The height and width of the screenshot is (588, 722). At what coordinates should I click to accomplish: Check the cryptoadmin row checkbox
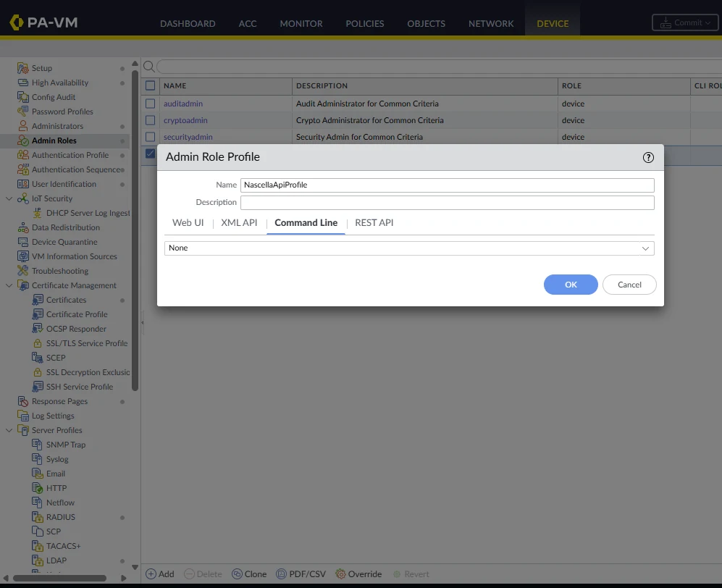point(150,120)
